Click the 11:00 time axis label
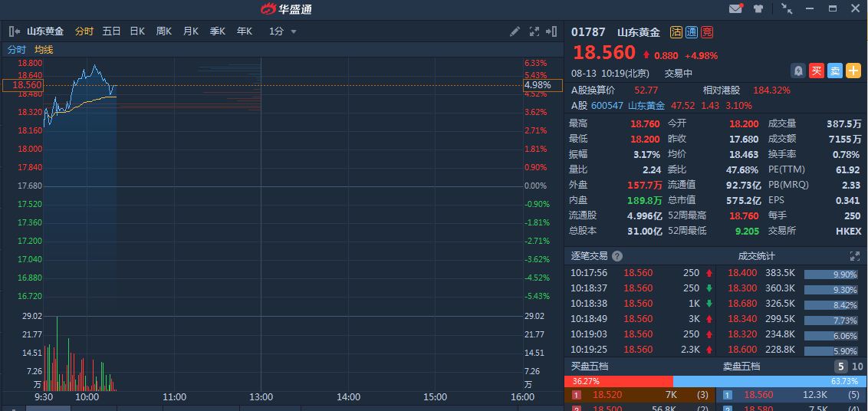Image resolution: width=868 pixels, height=411 pixels. click(x=174, y=396)
